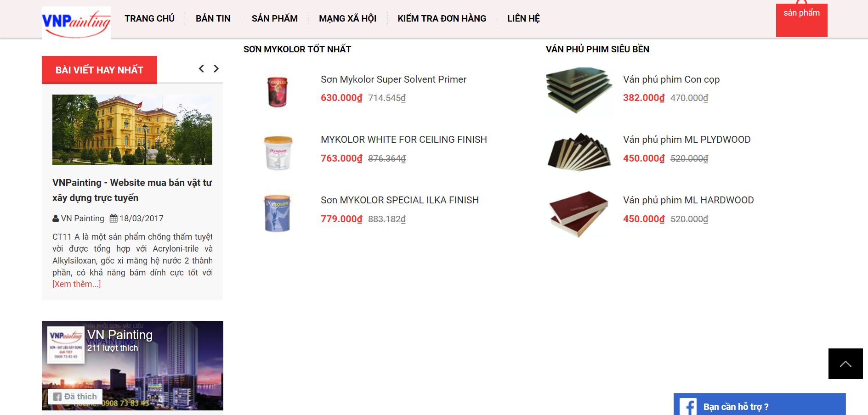The height and width of the screenshot is (415, 868).
Task: Click the yellow palace article image
Action: (x=132, y=129)
